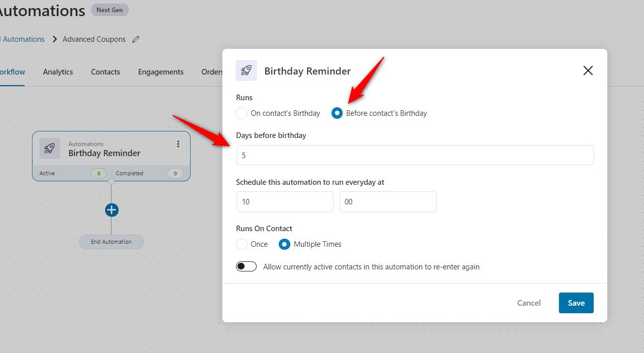Open the three-dot menu on the Birthday Reminder node
Screen dimensions: 644x353
click(x=178, y=144)
